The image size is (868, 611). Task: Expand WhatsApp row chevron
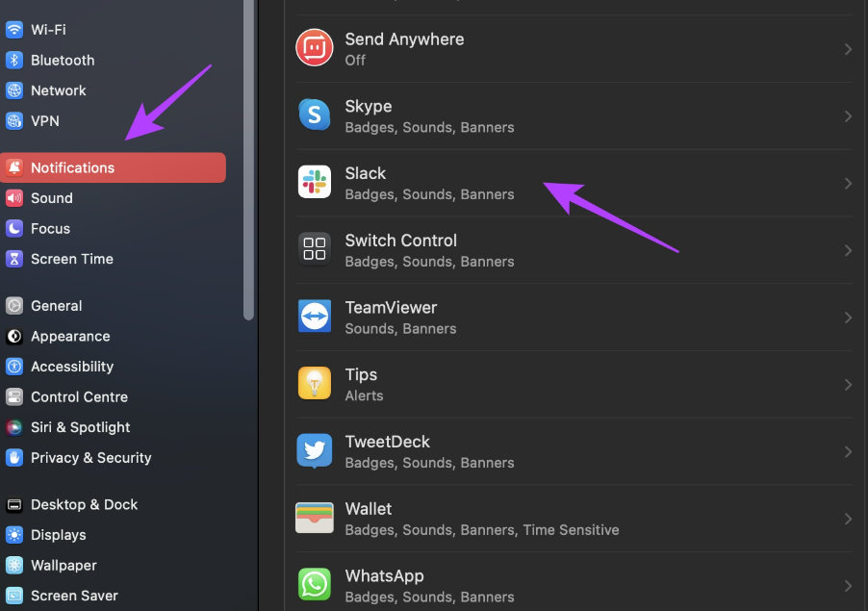[848, 586]
